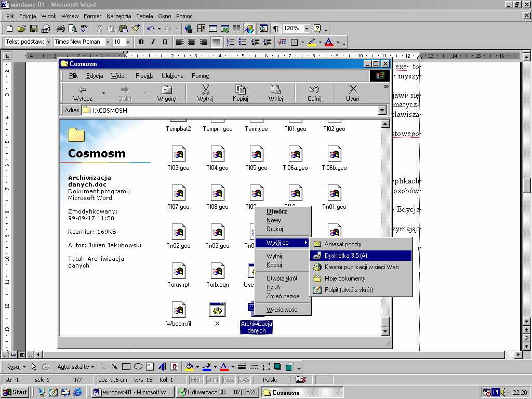The width and height of the screenshot is (532, 399).
Task: Select the Line tool on Drawing toolbar
Action: (x=102, y=367)
